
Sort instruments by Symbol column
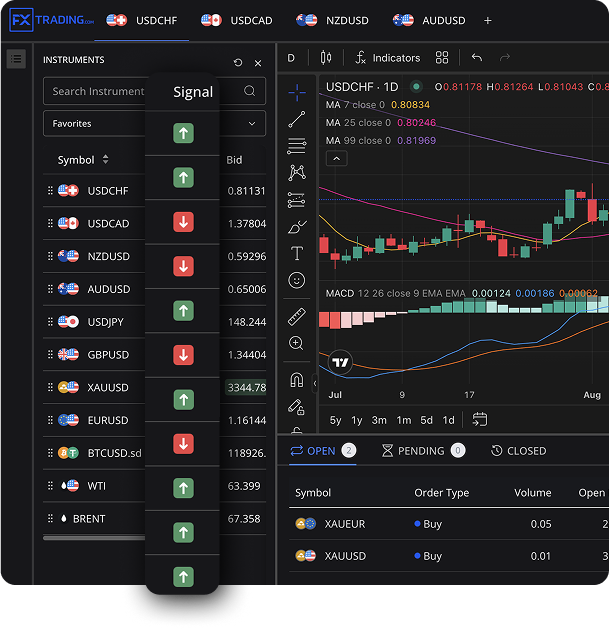83,160
